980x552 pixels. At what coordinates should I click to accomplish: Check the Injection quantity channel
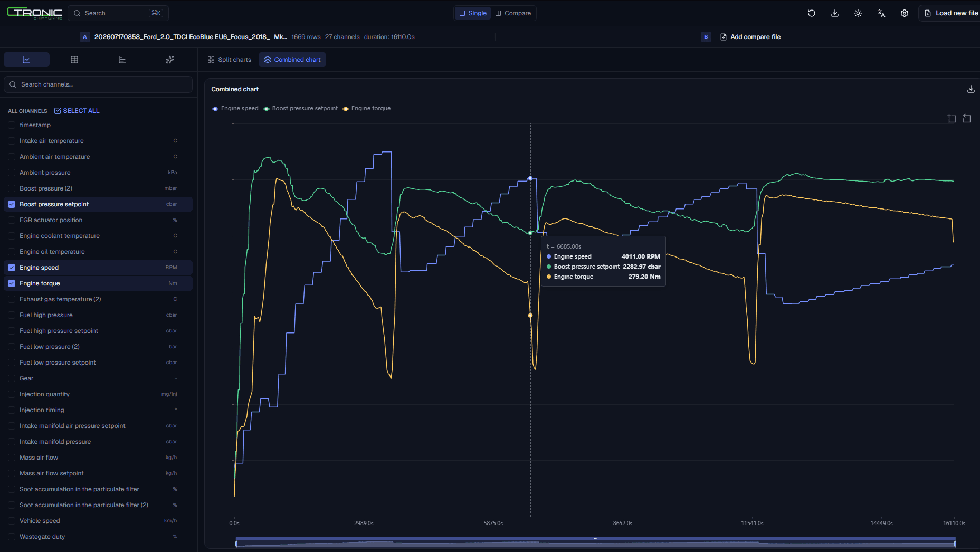point(12,394)
